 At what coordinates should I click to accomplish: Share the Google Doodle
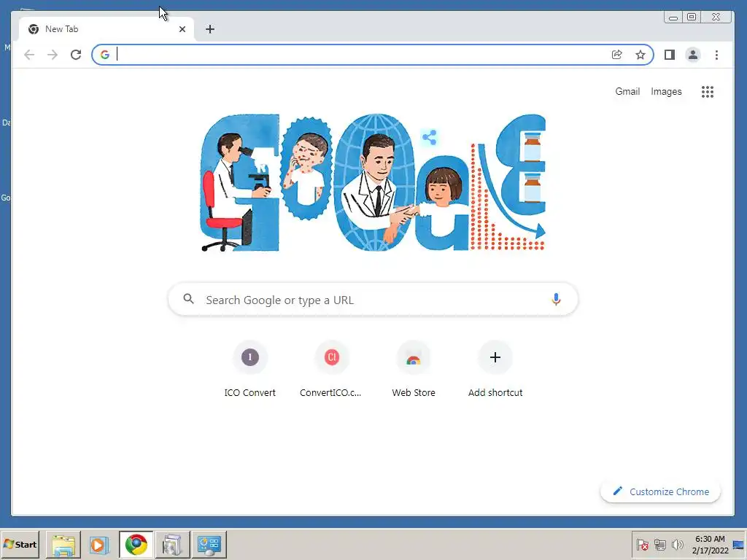coord(429,138)
